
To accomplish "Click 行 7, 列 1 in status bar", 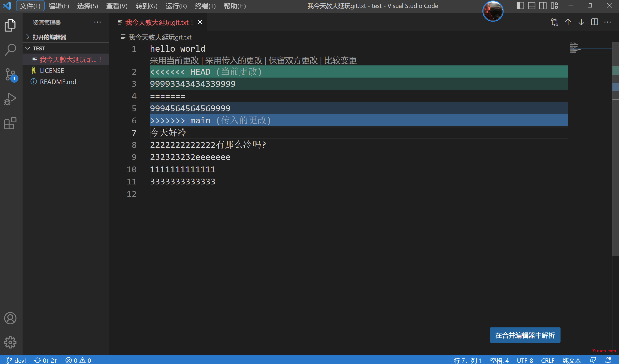I will coord(467,360).
